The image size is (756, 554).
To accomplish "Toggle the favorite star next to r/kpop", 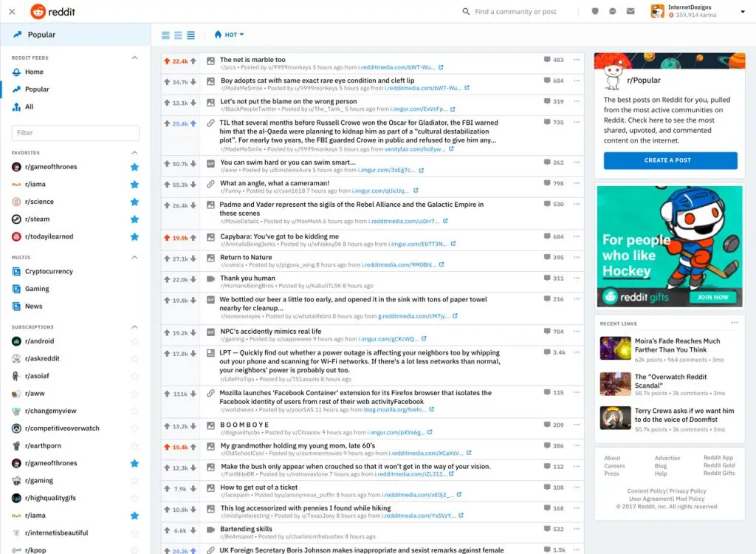I will point(134,550).
